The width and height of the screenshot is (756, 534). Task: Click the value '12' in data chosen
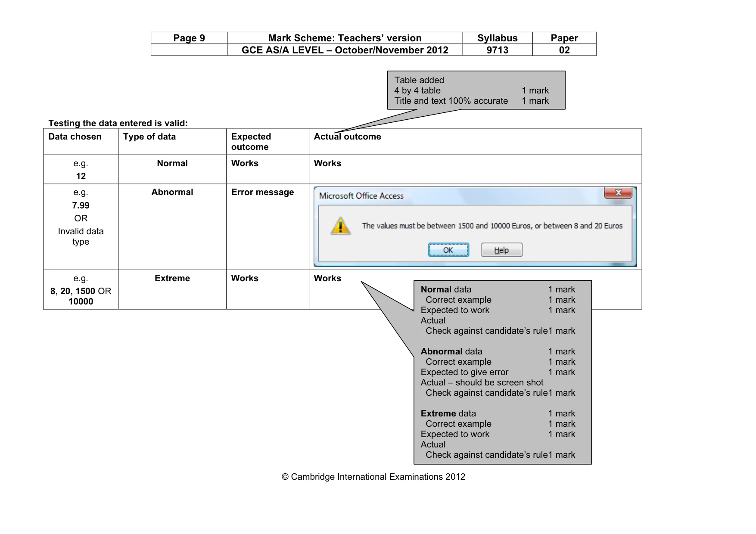tap(81, 176)
